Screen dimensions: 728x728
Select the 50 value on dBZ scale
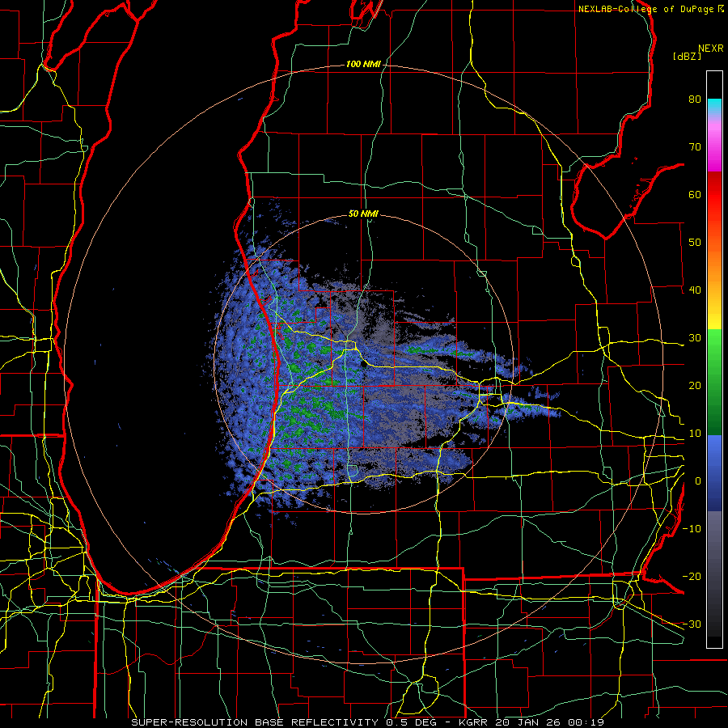[x=695, y=243]
